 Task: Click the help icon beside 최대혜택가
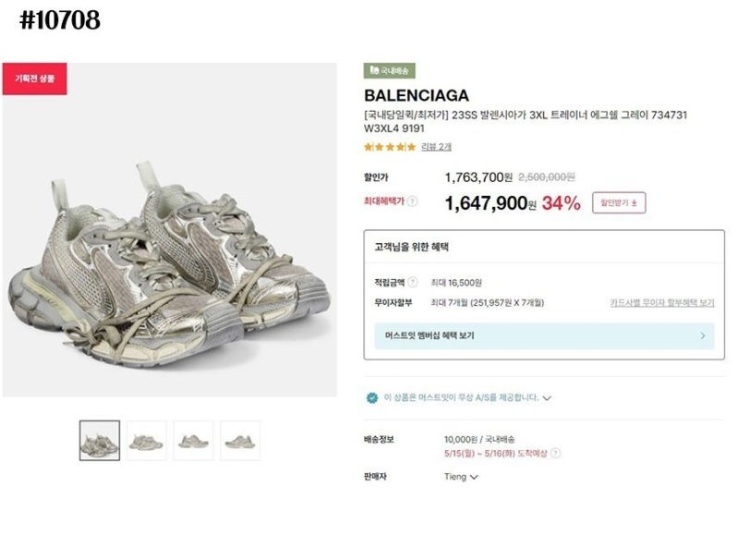pos(413,201)
